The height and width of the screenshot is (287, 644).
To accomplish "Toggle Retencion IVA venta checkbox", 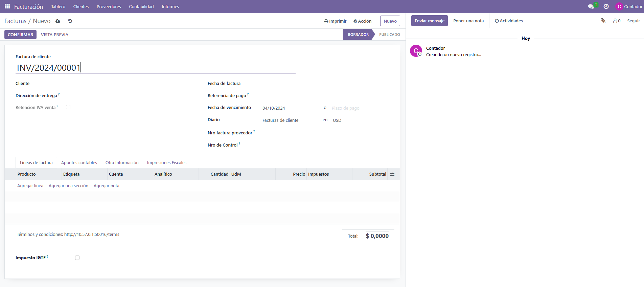I will (68, 107).
